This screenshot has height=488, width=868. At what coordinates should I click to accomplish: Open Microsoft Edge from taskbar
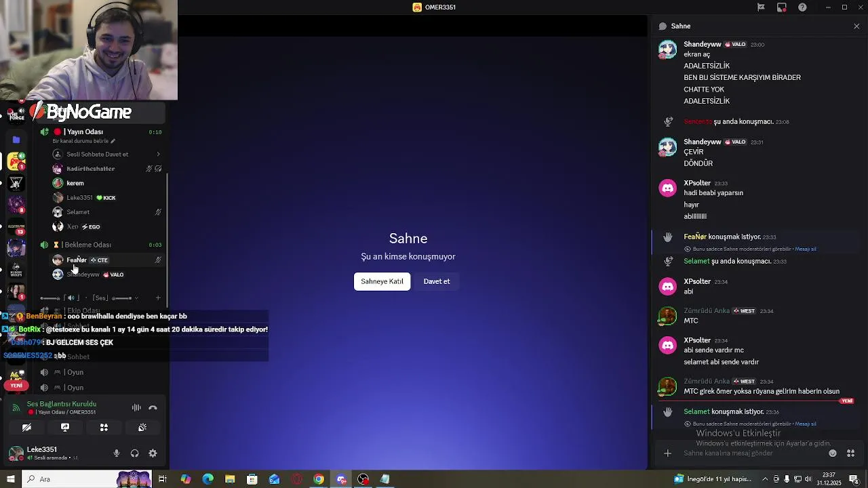pos(208,479)
